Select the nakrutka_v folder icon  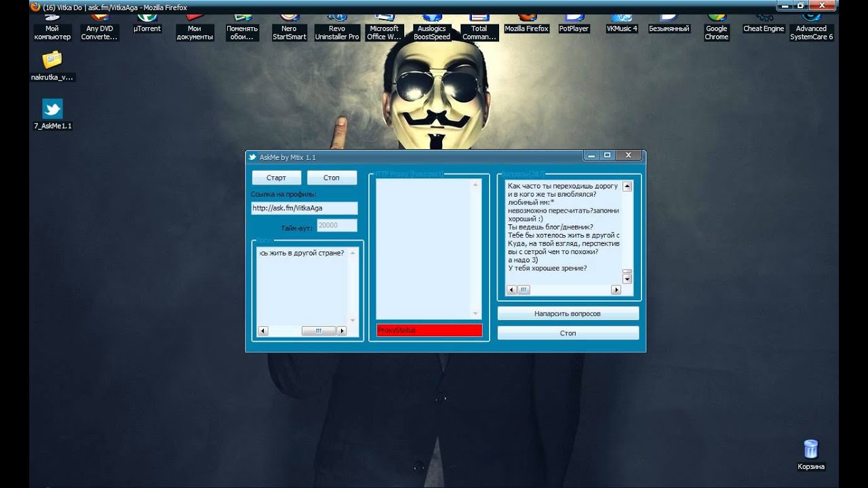pyautogui.click(x=52, y=65)
